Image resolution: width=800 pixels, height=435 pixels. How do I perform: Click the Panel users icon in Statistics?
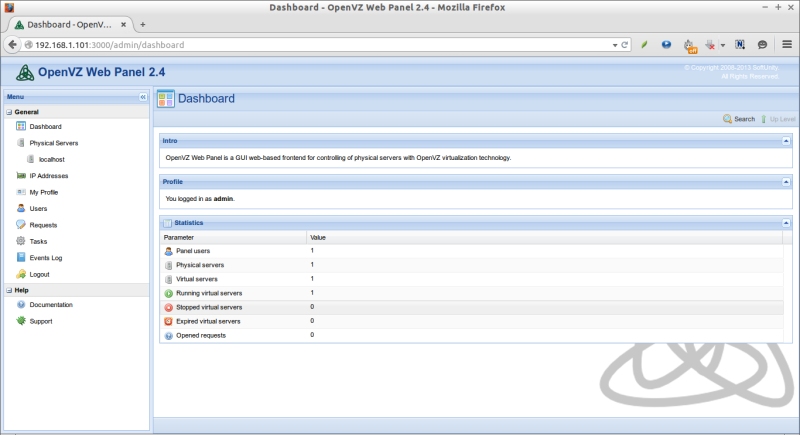[168, 251]
